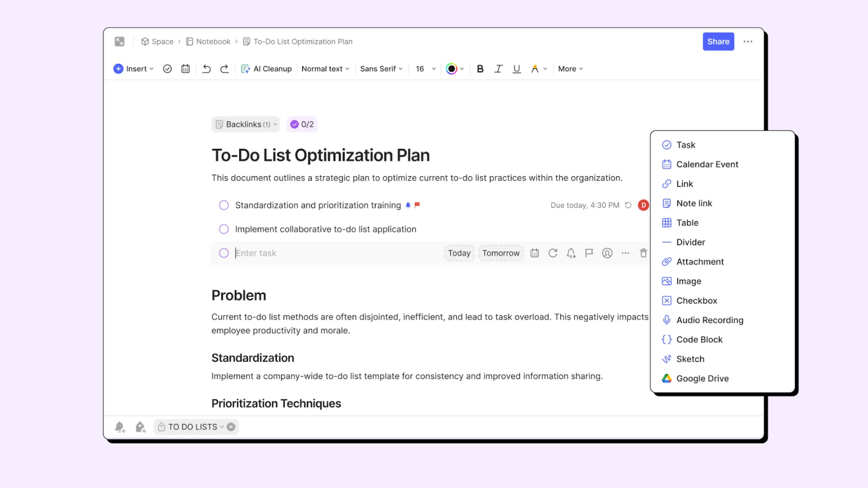Click the redo arrow in toolbar
The height and width of the screenshot is (488, 868).
[225, 69]
